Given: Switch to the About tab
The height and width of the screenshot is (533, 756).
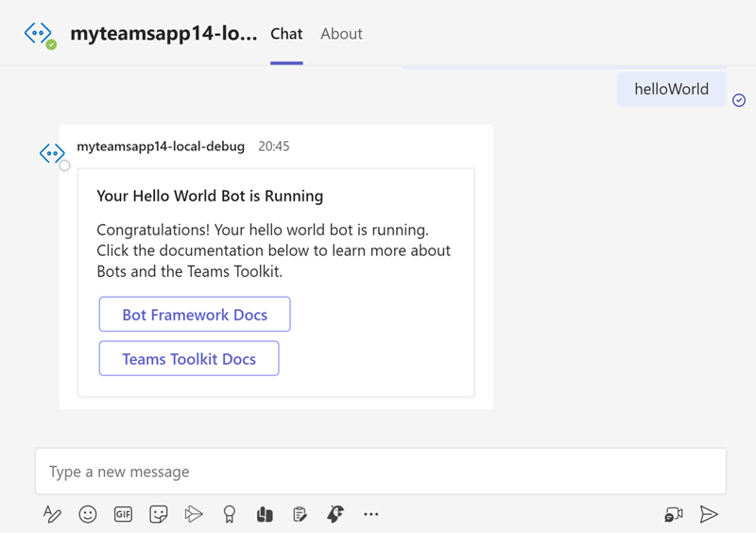Looking at the screenshot, I should click(x=341, y=34).
